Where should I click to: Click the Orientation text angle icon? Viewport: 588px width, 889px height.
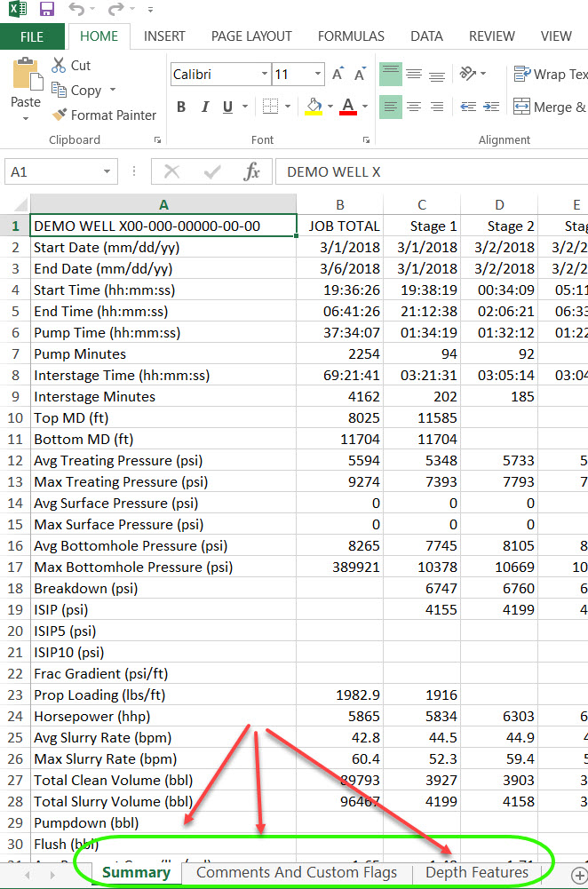(x=470, y=75)
